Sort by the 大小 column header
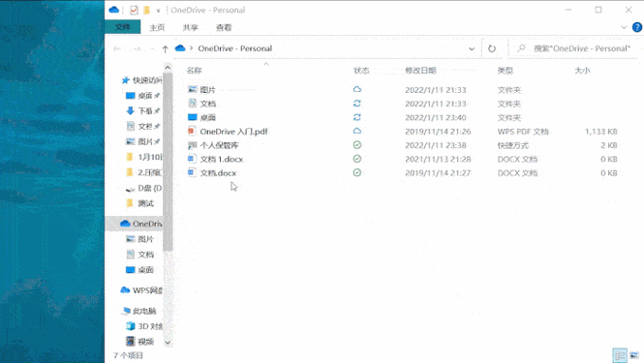Image resolution: width=644 pixels, height=363 pixels. [582, 71]
